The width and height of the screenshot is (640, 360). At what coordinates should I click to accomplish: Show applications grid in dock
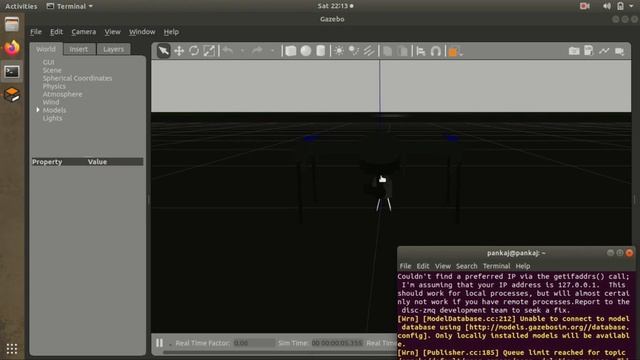pyautogui.click(x=12, y=349)
